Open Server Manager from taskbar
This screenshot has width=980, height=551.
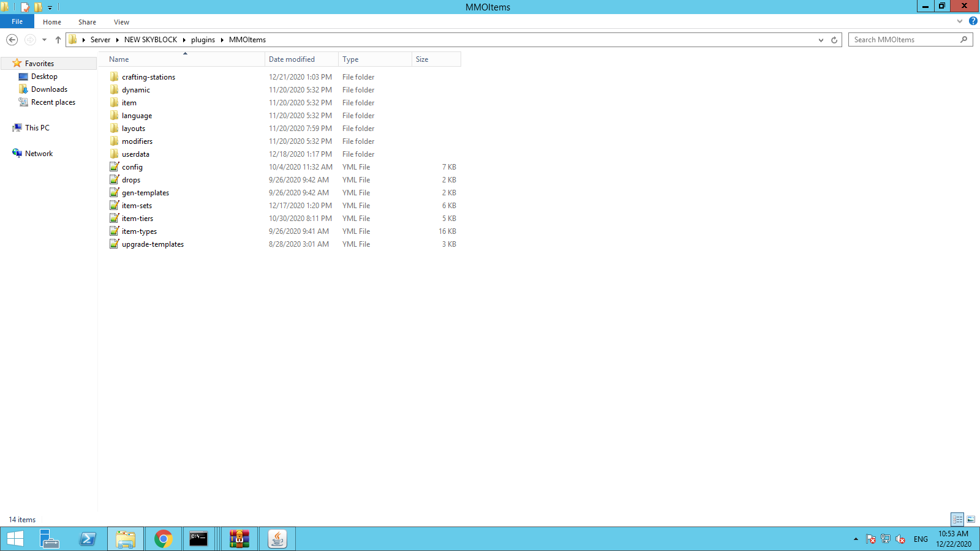pyautogui.click(x=50, y=539)
